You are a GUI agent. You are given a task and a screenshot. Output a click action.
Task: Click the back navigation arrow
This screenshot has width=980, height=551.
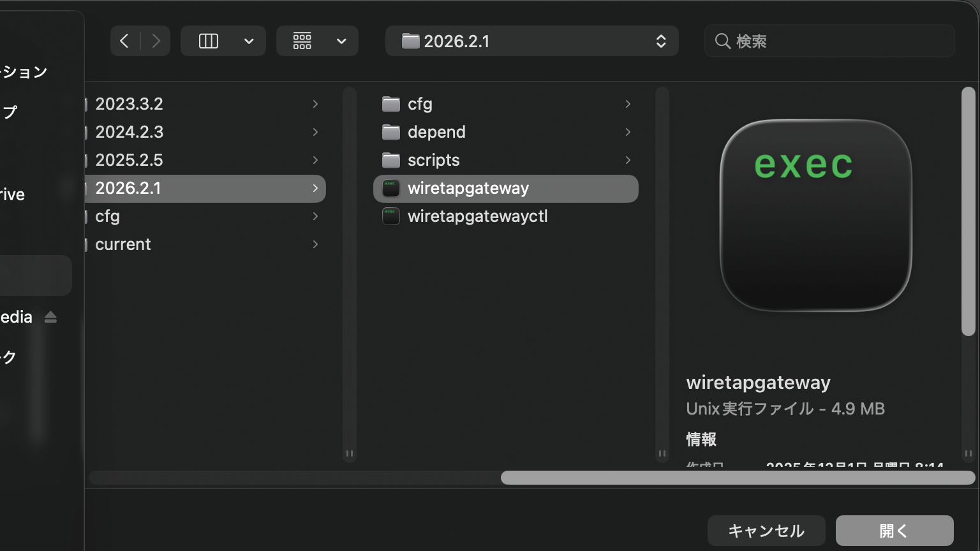point(125,41)
